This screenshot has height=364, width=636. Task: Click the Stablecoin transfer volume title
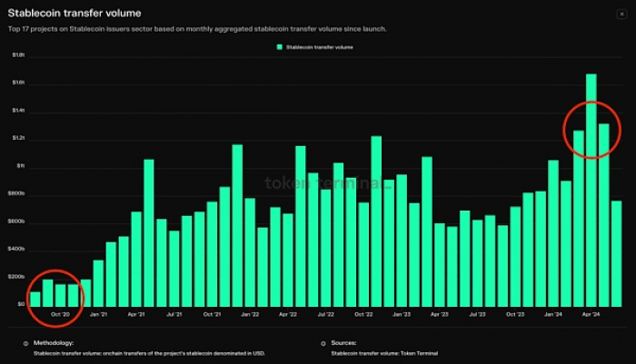[75, 13]
